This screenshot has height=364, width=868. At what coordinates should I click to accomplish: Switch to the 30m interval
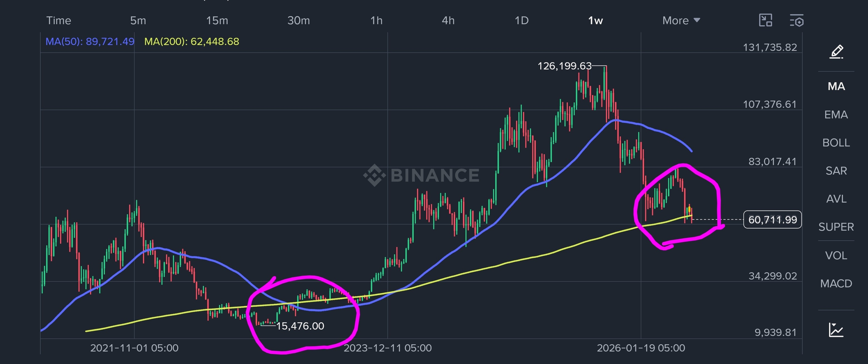tap(299, 21)
